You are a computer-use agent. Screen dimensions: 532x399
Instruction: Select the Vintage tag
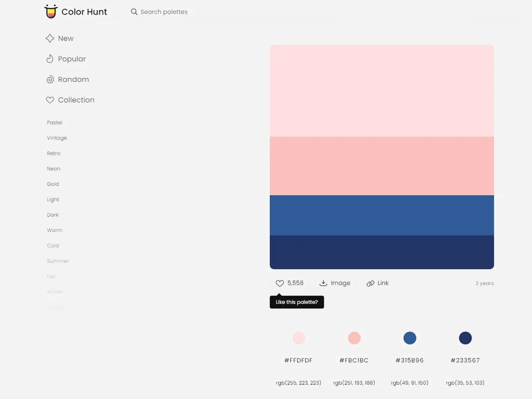pyautogui.click(x=57, y=138)
